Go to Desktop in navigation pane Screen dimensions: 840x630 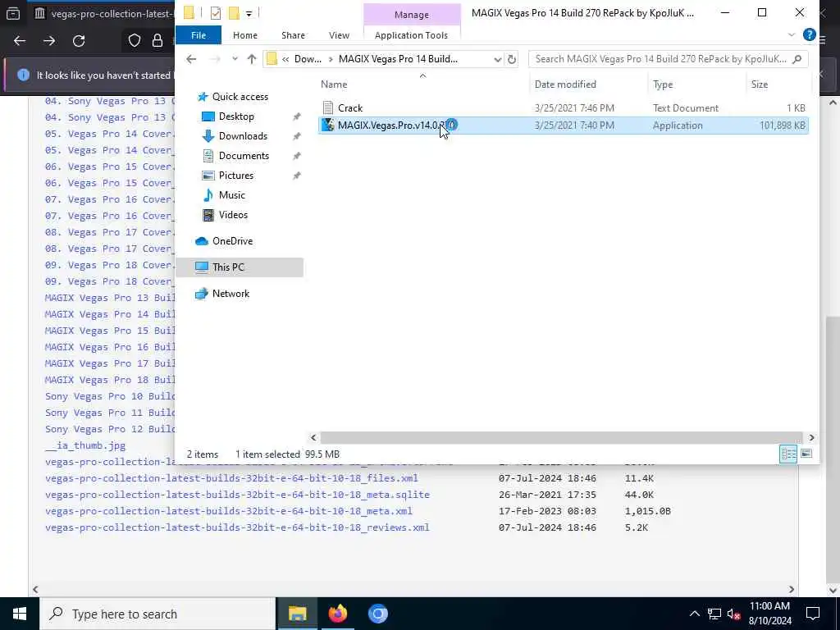(236, 116)
